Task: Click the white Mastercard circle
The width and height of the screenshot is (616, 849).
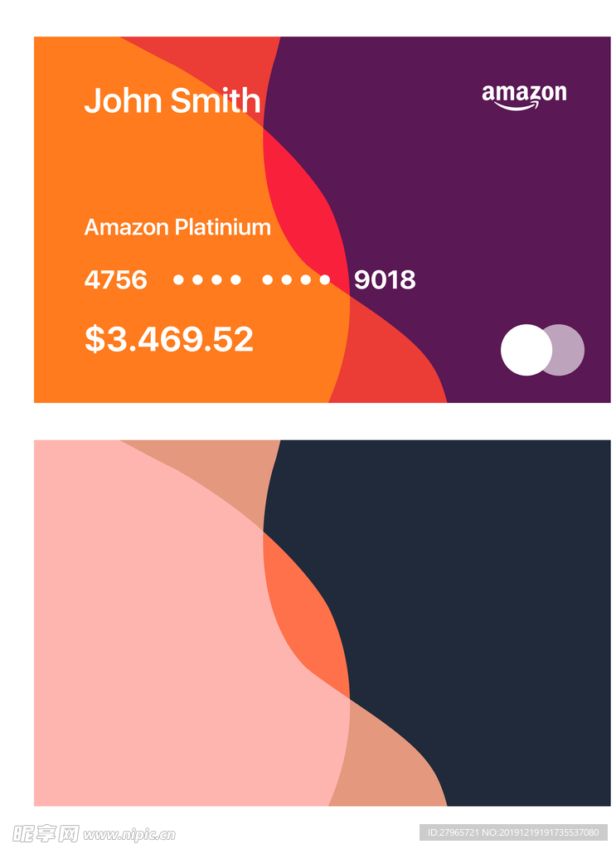Action: click(x=526, y=350)
